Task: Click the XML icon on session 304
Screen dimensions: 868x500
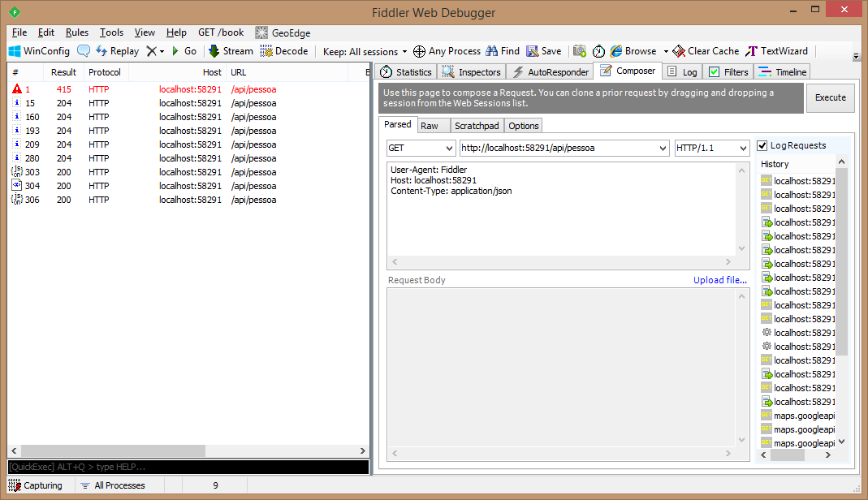Action: click(x=17, y=186)
